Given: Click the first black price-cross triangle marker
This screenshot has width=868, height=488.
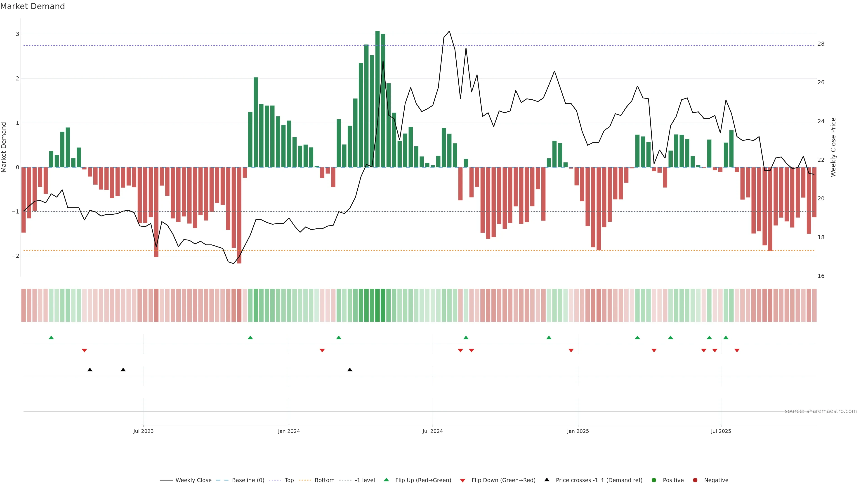Looking at the screenshot, I should 90,370.
